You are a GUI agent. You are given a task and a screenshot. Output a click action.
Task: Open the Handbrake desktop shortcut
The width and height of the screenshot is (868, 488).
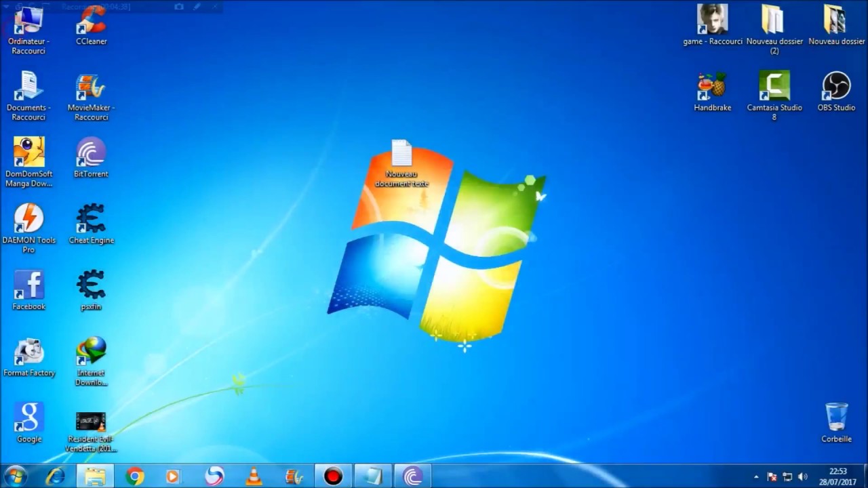tap(712, 91)
